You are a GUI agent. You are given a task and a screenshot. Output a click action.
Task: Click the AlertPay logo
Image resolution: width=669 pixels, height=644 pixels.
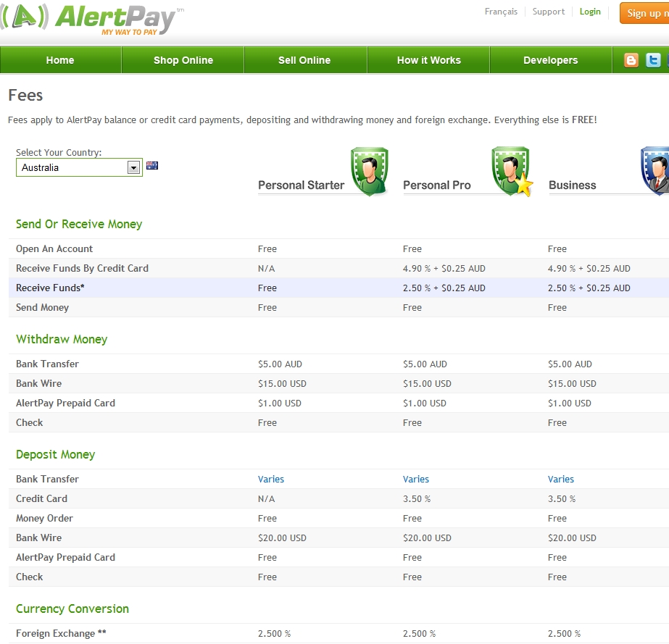tap(92, 19)
